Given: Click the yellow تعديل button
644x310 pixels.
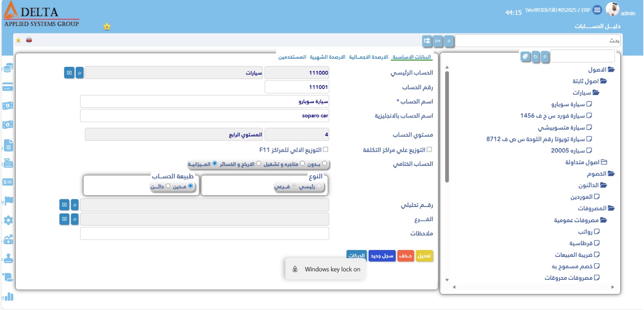Looking at the screenshot, I should 424,256.
